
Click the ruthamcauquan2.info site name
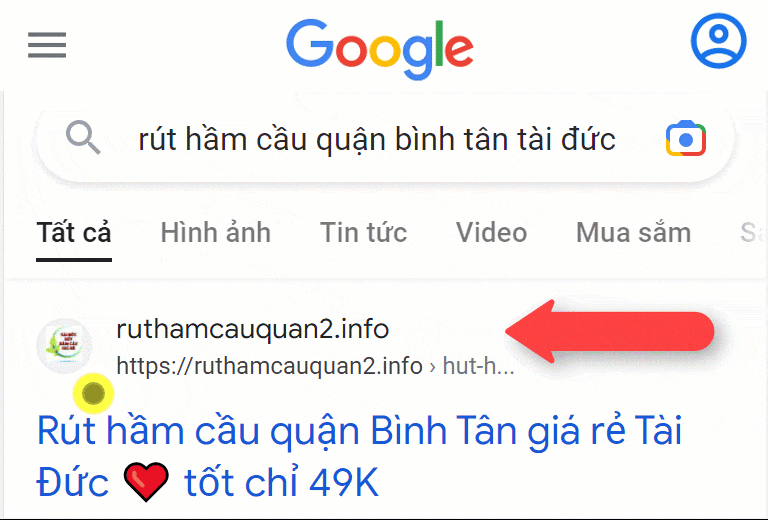tap(253, 329)
